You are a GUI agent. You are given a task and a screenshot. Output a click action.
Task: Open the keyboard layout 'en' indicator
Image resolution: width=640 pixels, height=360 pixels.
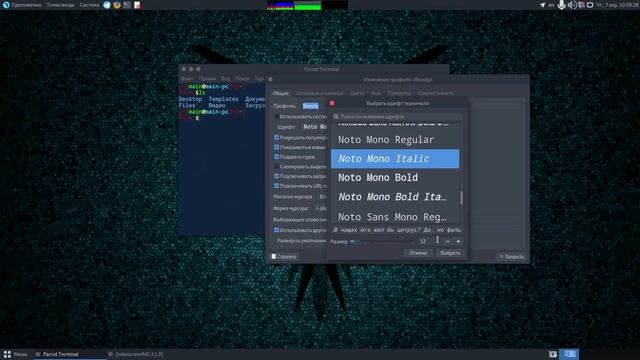pyautogui.click(x=551, y=5)
